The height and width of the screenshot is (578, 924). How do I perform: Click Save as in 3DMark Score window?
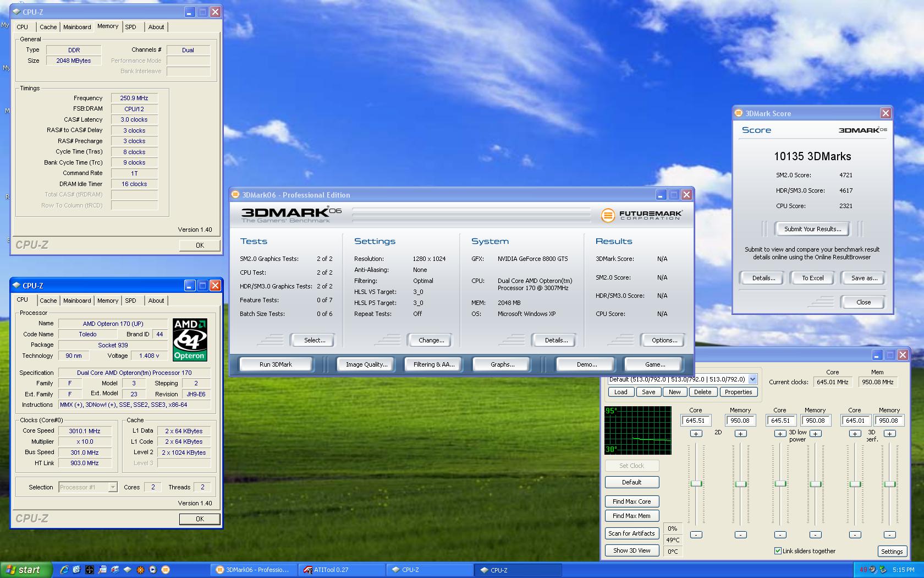click(x=864, y=278)
